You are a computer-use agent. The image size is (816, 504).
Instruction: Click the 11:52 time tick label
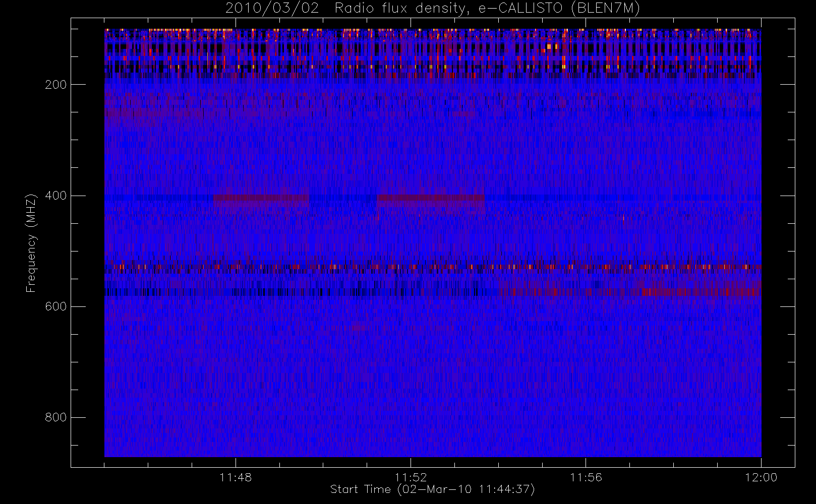coord(411,477)
